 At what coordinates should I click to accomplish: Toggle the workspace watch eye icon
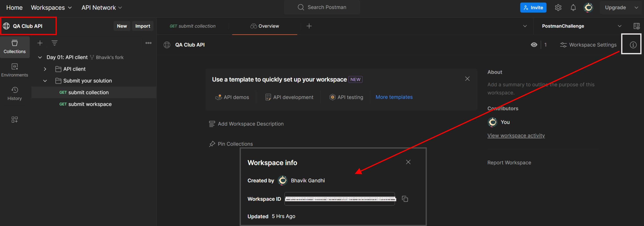pos(534,45)
